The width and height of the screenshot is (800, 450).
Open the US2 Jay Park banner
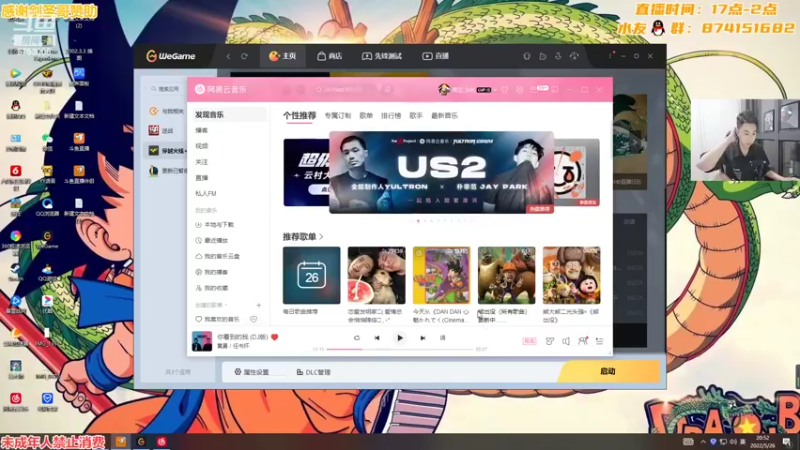point(441,172)
